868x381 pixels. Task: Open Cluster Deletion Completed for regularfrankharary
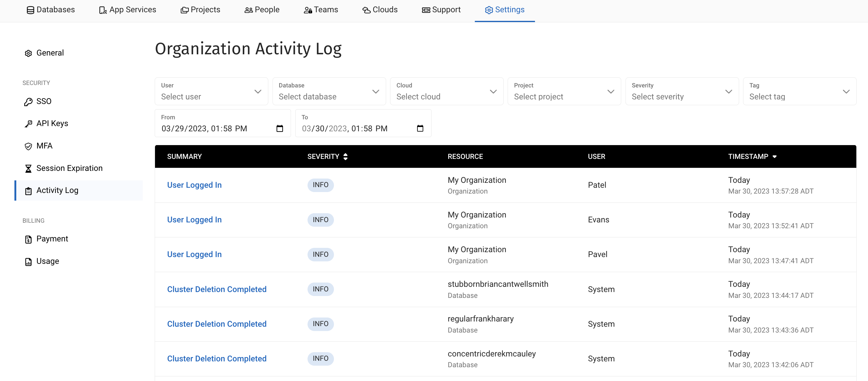(x=217, y=324)
